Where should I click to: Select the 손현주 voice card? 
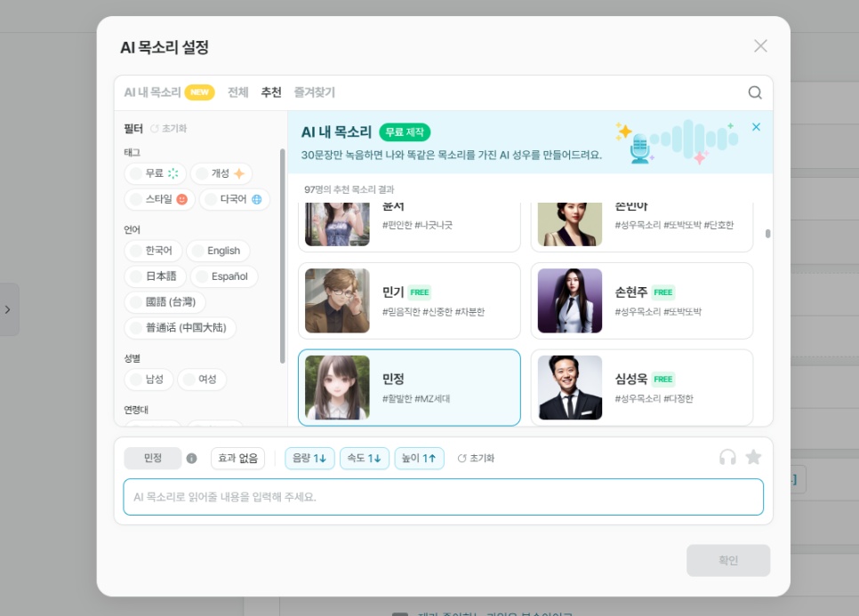[x=642, y=300]
